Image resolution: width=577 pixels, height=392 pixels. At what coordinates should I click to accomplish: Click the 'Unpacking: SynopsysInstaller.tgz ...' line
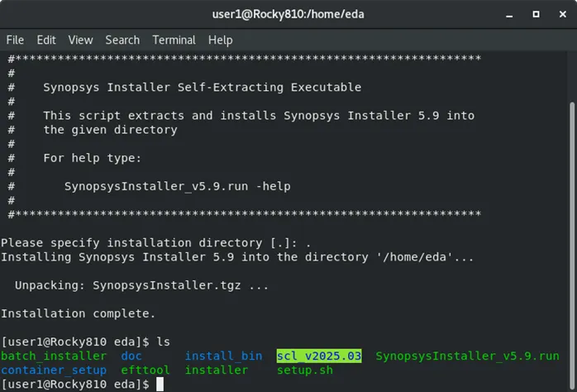coord(141,285)
